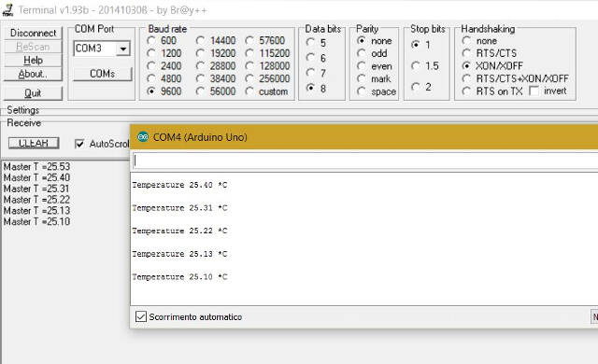Screen dimensions: 598x364
Task: Click the Terminal app icon in title bar
Action: pos(7,10)
